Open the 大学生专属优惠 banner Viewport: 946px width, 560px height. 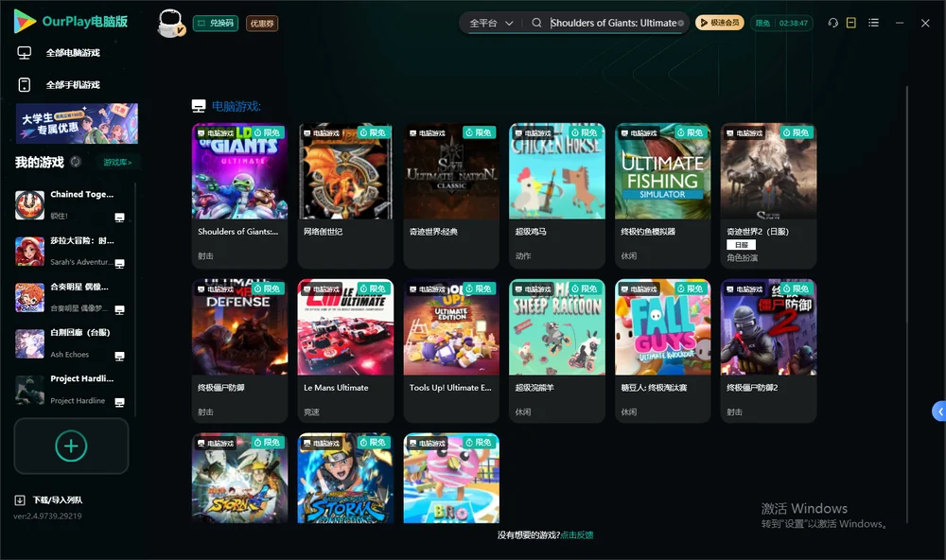[78, 124]
